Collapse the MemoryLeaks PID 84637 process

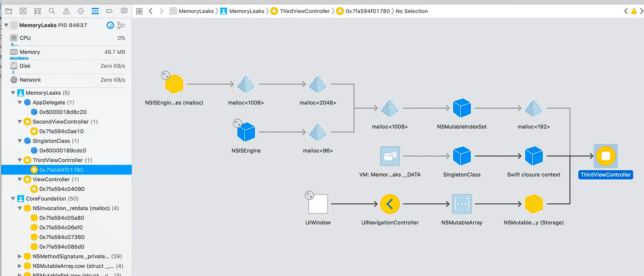point(6,25)
